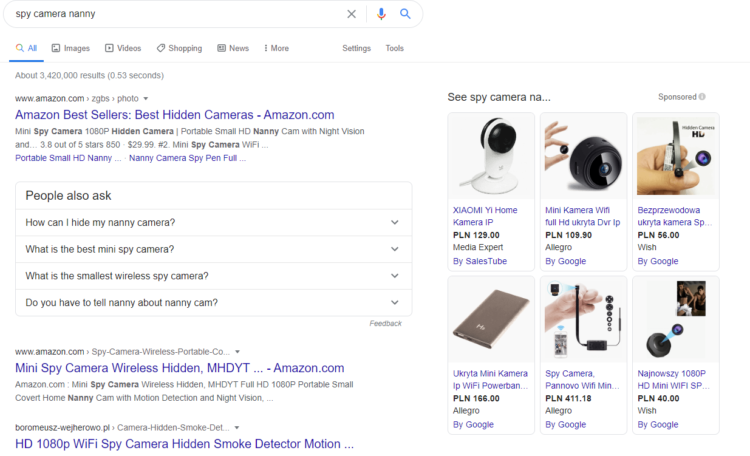Image resolution: width=750 pixels, height=456 pixels.
Task: Click the 'PLN 129.00' price
Action: coord(476,235)
